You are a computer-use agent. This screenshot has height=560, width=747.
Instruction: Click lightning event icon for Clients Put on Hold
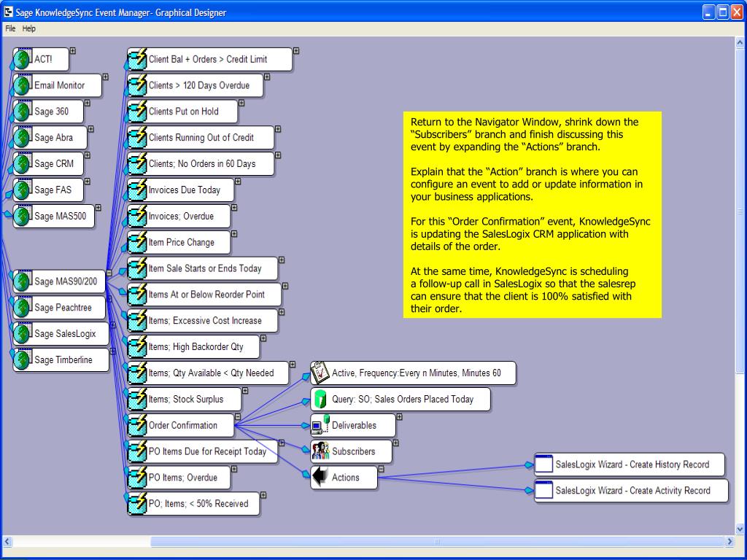(137, 112)
